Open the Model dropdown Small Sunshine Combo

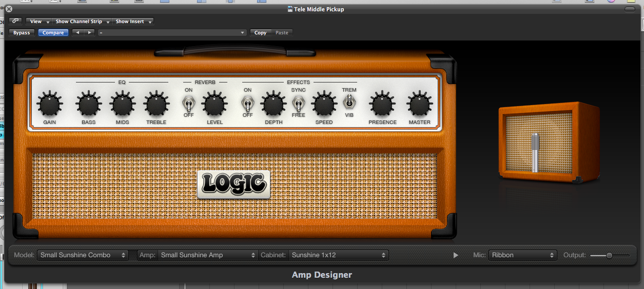point(83,255)
